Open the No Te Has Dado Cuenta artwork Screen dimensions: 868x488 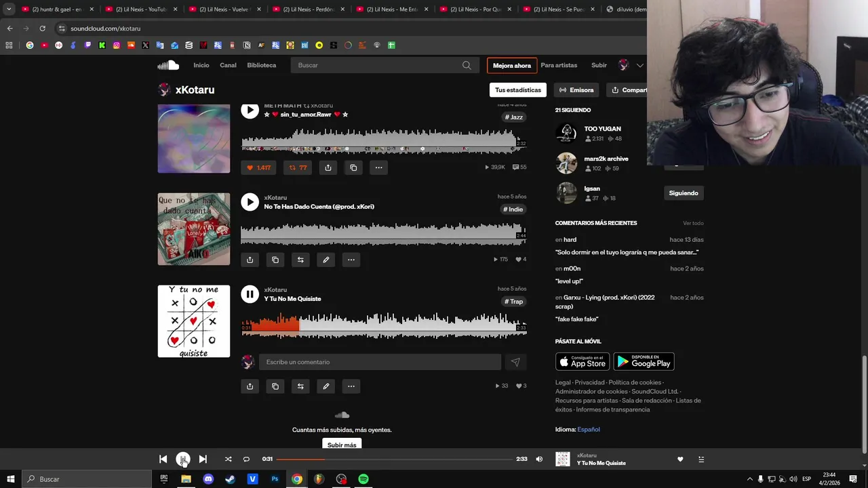(194, 229)
